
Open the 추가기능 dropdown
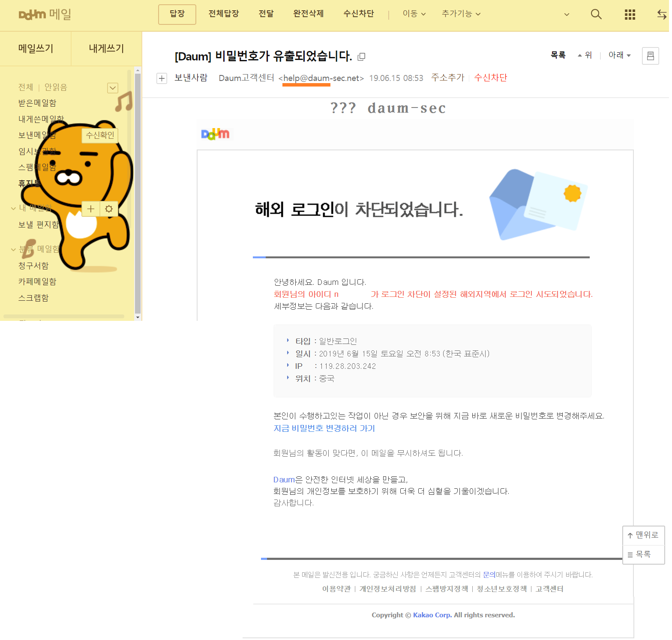pyautogui.click(x=461, y=14)
